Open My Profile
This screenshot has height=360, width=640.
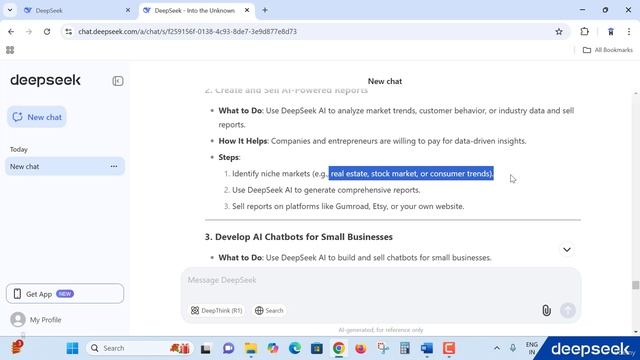(x=36, y=320)
